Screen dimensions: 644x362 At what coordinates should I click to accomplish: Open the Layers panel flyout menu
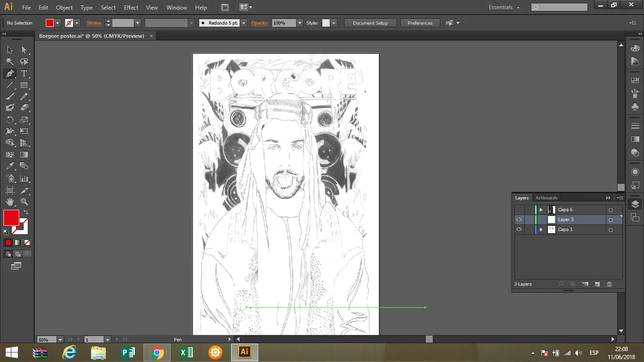[620, 198]
